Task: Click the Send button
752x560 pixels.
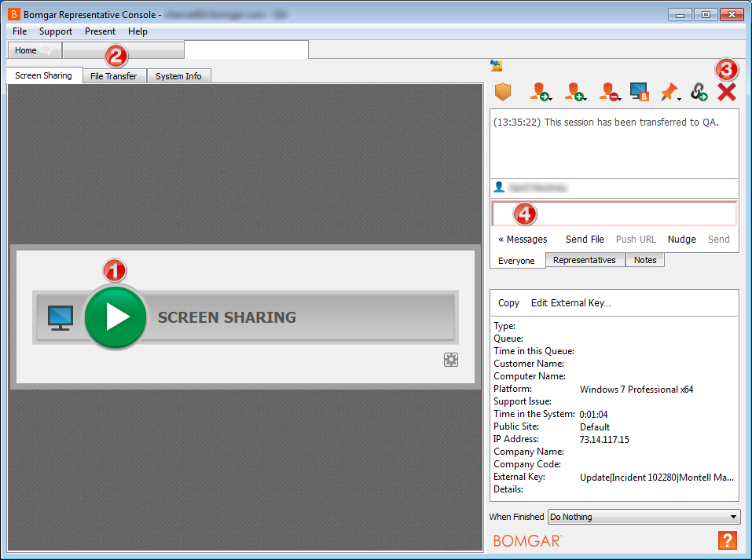Action: [x=718, y=240]
